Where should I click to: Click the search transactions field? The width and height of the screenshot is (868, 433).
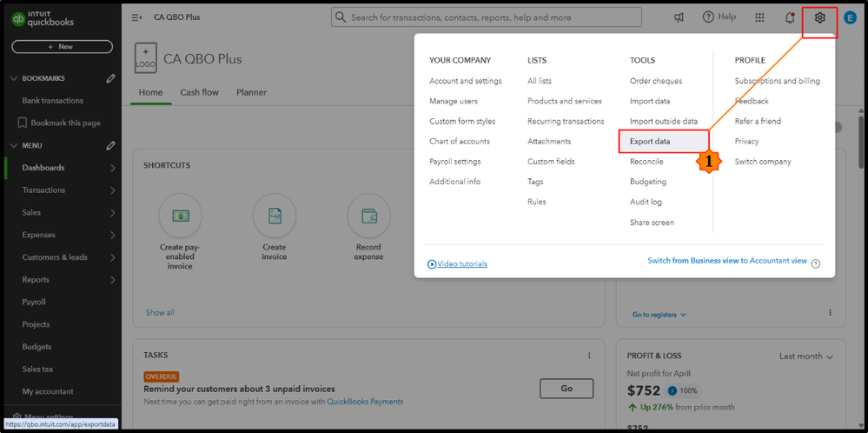487,17
